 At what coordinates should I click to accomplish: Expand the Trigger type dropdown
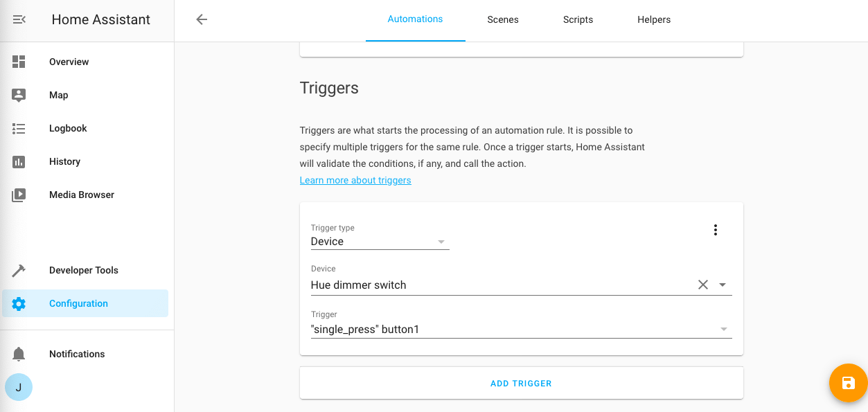coord(441,242)
